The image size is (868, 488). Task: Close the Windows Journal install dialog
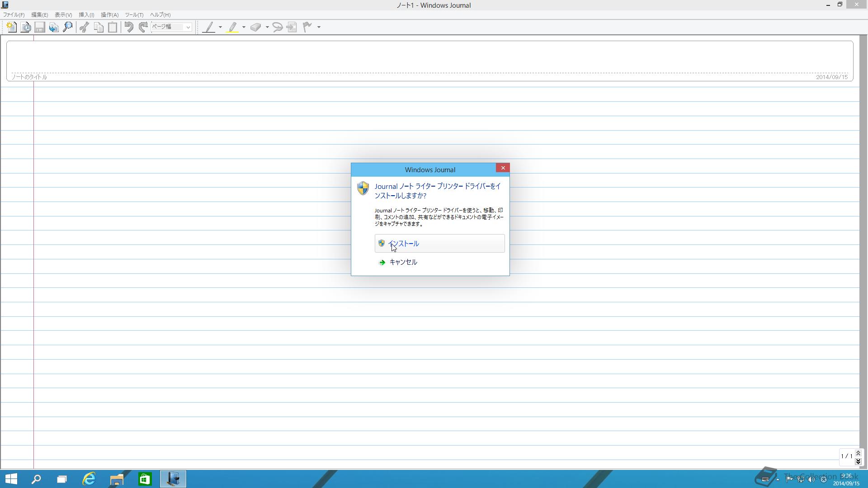click(503, 168)
